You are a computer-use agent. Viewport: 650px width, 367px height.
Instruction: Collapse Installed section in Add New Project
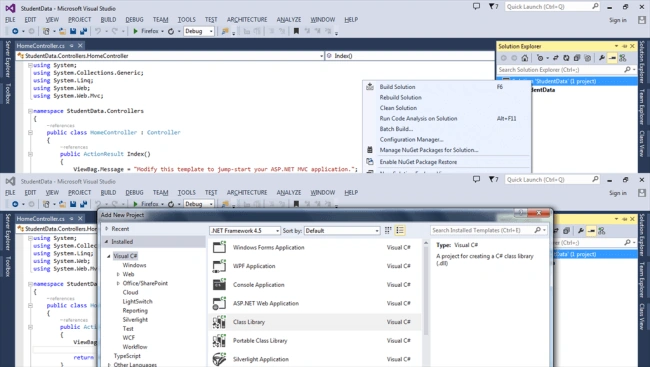coord(106,241)
